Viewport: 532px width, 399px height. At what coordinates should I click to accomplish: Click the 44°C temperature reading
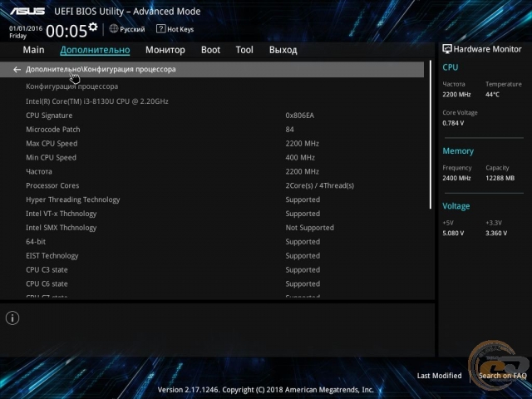tap(492, 94)
